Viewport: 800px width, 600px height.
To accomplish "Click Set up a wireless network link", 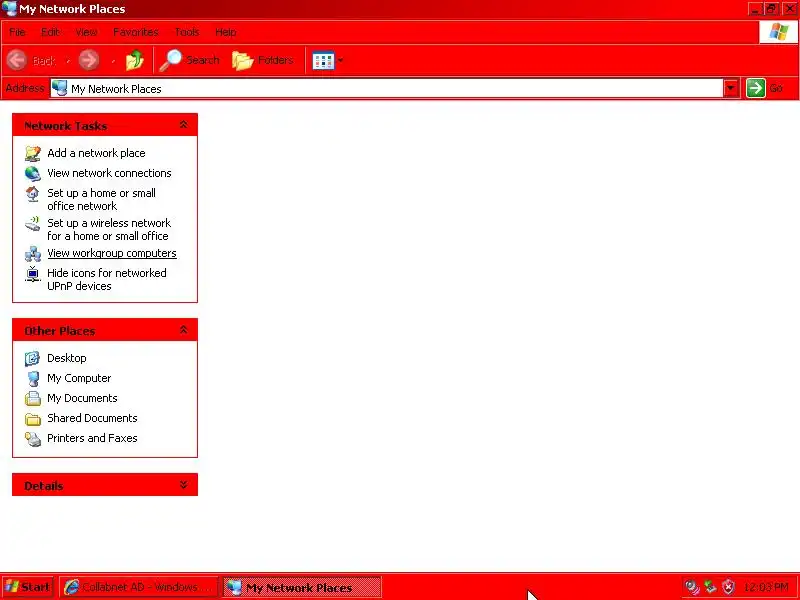I will pos(109,230).
